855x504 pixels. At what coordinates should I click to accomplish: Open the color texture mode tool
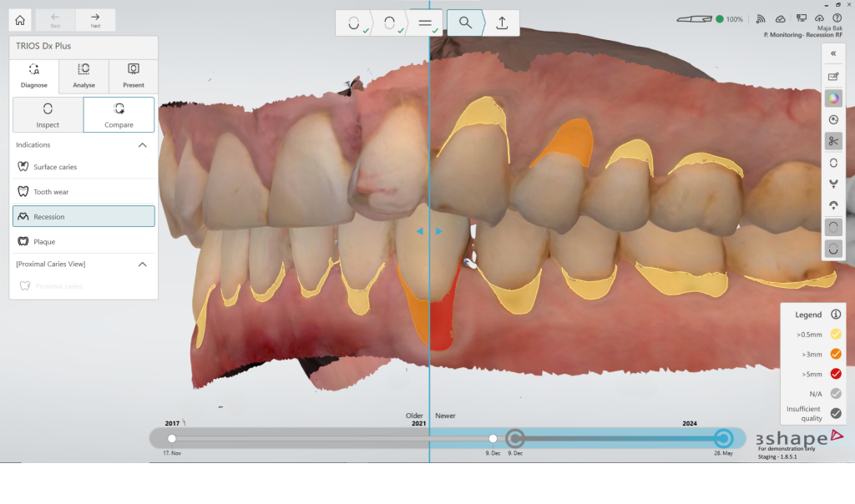(x=832, y=98)
